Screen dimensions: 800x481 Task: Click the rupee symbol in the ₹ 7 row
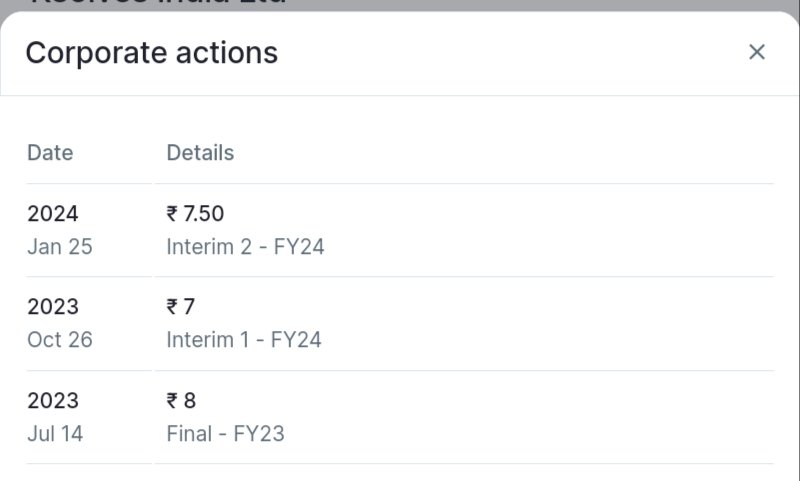pos(172,307)
